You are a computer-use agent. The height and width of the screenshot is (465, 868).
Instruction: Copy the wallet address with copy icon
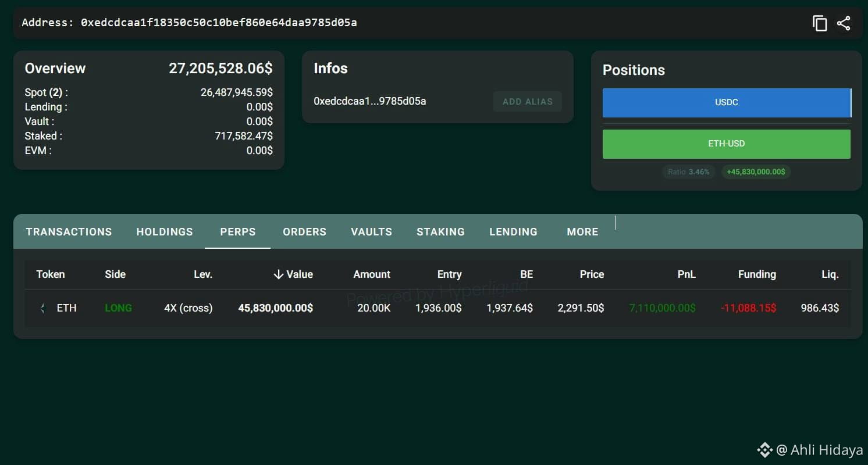click(820, 23)
